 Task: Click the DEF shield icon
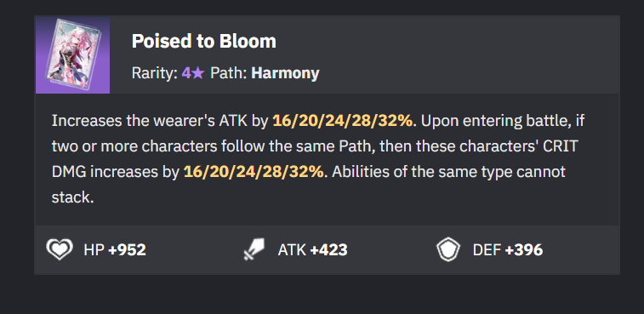[448, 249]
